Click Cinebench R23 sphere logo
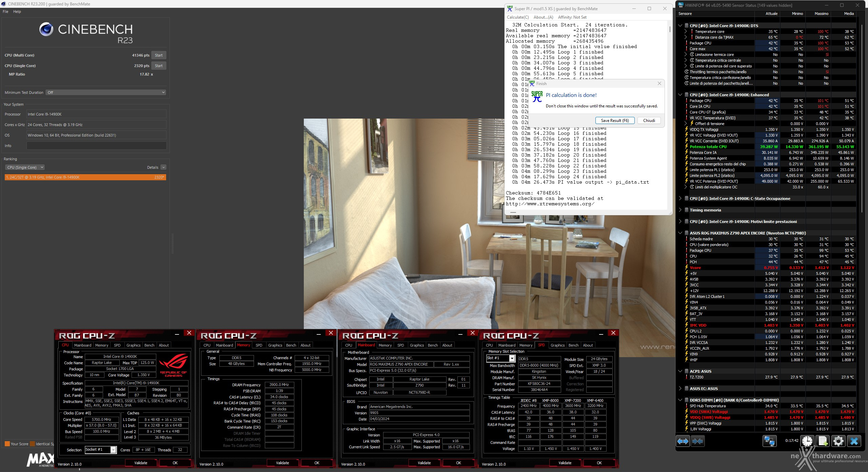The height and width of the screenshot is (472, 868). [46, 29]
